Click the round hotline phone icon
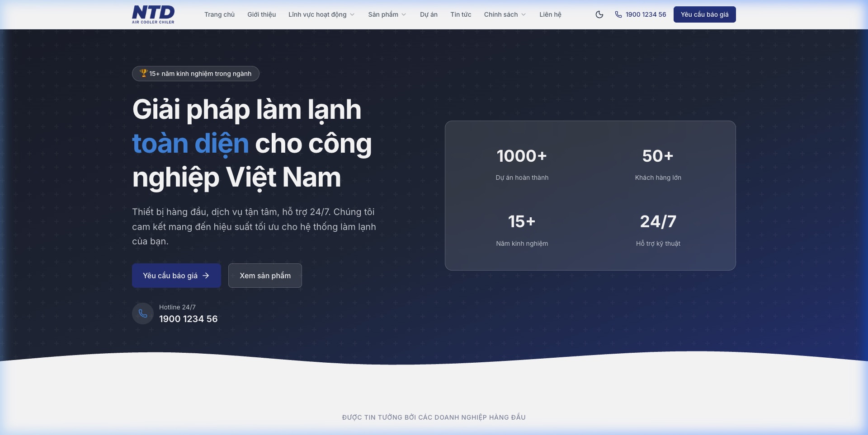 pos(143,313)
